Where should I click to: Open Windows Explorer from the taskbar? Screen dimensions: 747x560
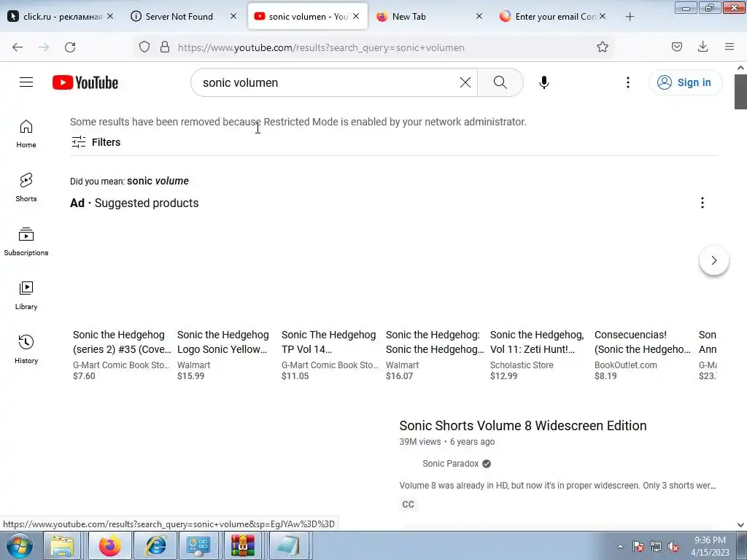tap(62, 545)
